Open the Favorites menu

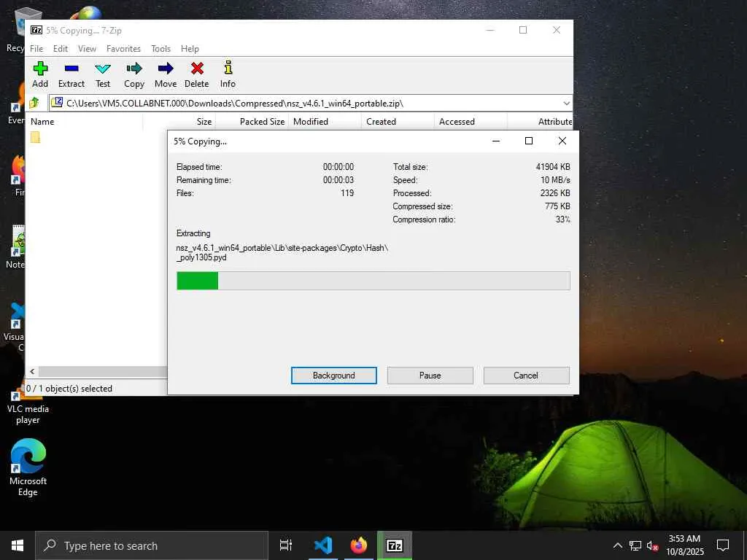(x=123, y=49)
